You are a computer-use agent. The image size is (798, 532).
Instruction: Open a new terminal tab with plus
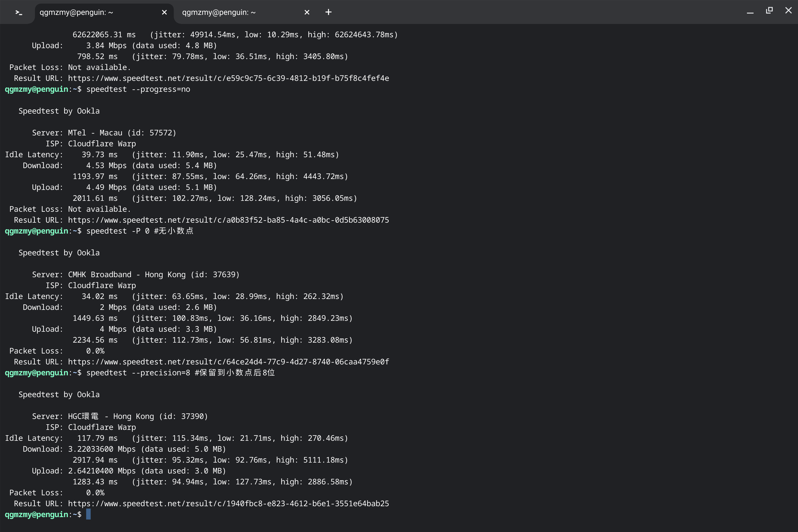click(x=329, y=12)
